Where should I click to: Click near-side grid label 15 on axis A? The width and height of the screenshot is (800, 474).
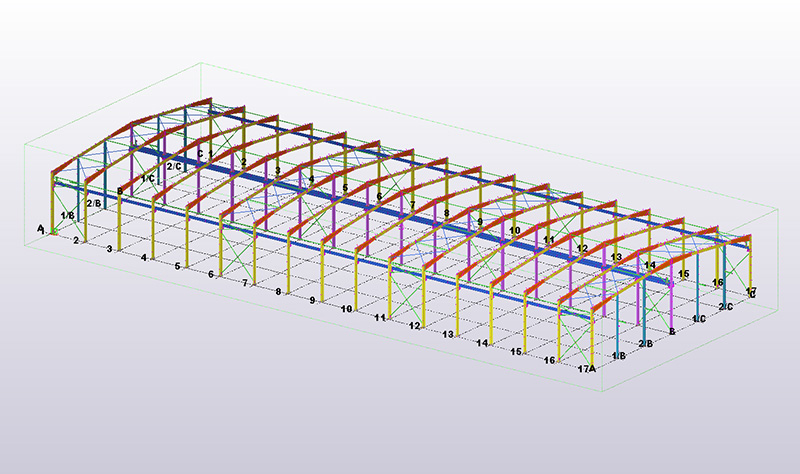[x=516, y=352]
